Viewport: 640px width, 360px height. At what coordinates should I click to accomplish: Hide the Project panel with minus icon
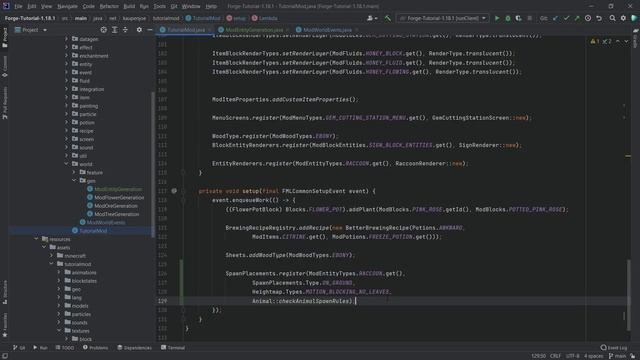point(150,30)
